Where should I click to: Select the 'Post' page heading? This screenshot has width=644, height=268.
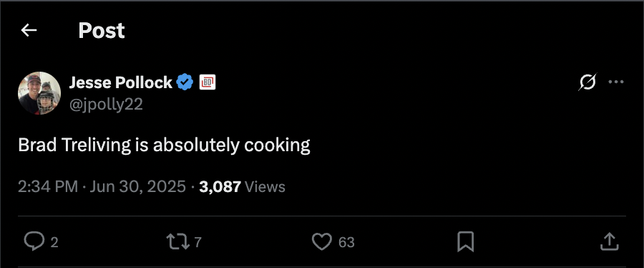[x=102, y=30]
